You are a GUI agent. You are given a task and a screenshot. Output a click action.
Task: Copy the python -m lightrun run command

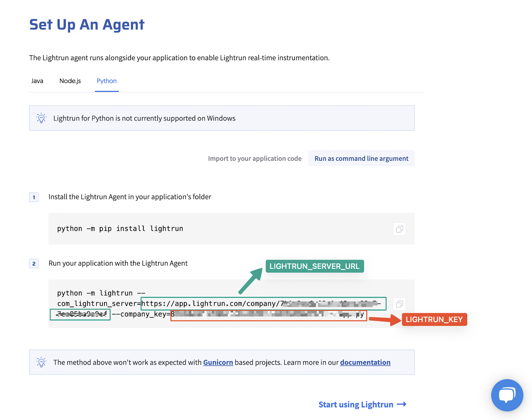tap(399, 304)
